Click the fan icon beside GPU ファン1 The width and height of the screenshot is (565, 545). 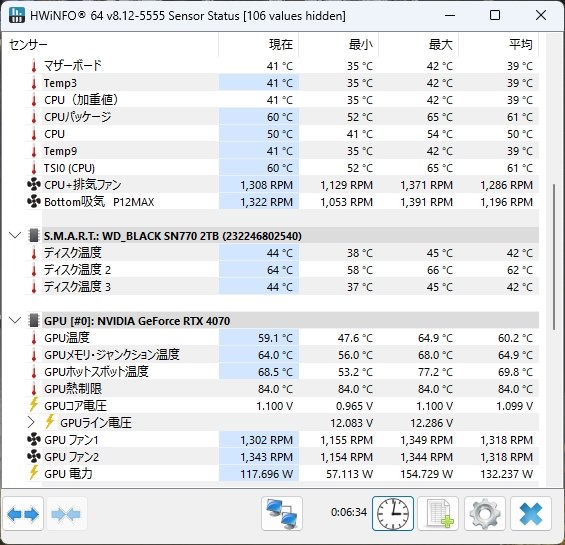34,439
